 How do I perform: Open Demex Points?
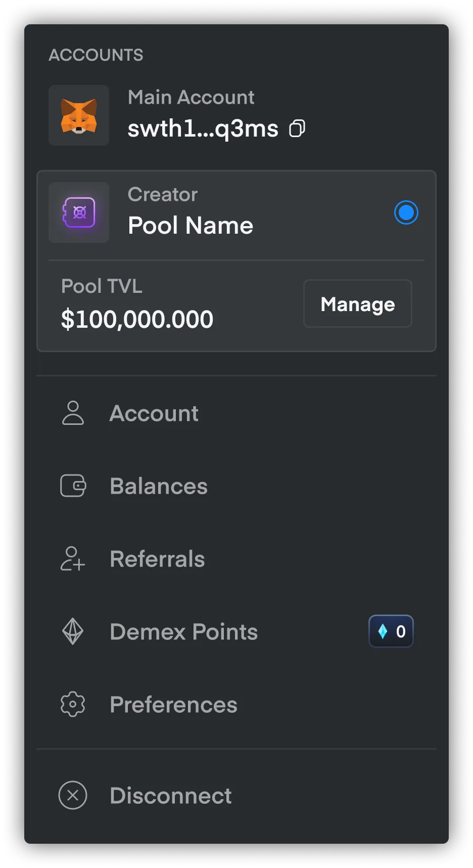(x=236, y=631)
